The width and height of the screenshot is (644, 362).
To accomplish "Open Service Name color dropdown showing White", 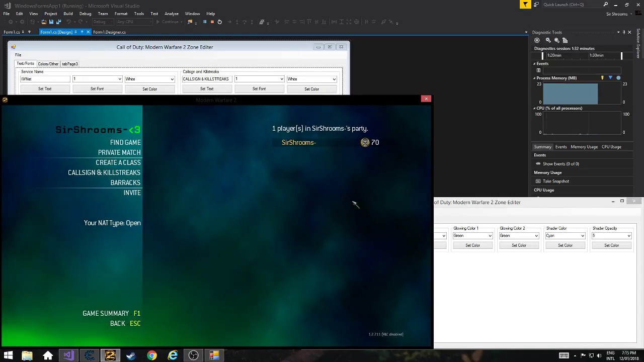I will pyautogui.click(x=149, y=79).
